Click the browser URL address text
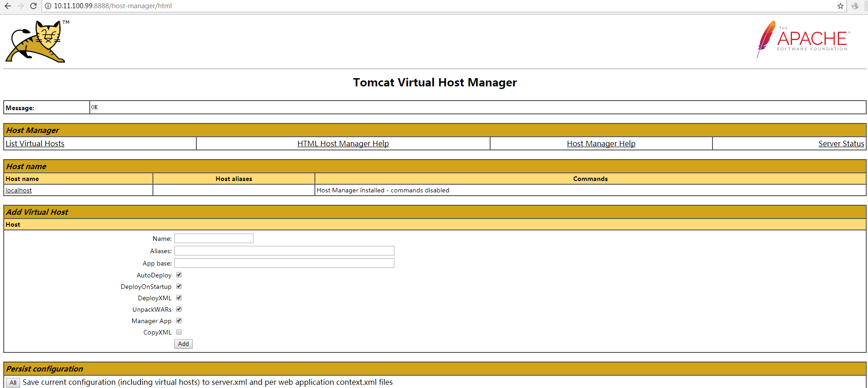Screen dimensions: 868x388 [x=113, y=6]
